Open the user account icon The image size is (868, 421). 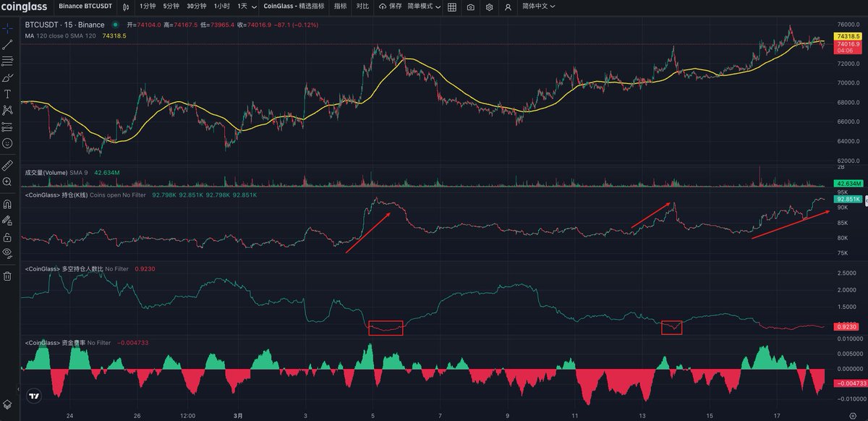pos(509,7)
